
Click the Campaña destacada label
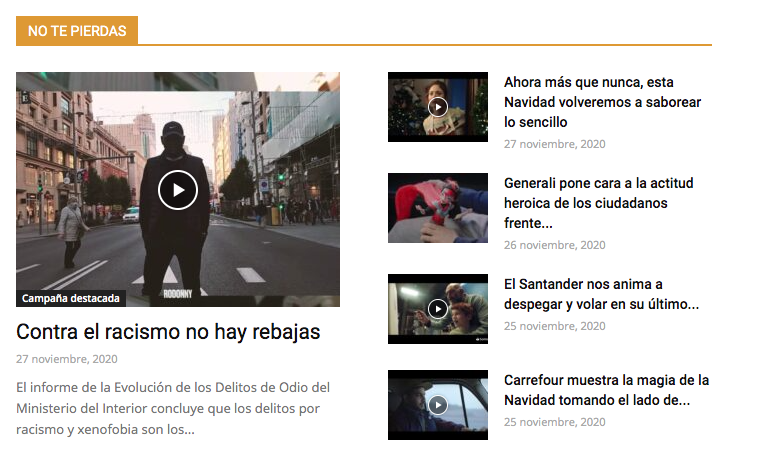(71, 298)
